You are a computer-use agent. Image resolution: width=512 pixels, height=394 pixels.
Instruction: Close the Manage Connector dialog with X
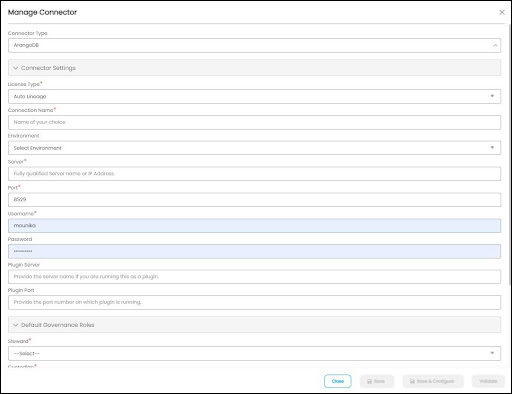(x=502, y=12)
